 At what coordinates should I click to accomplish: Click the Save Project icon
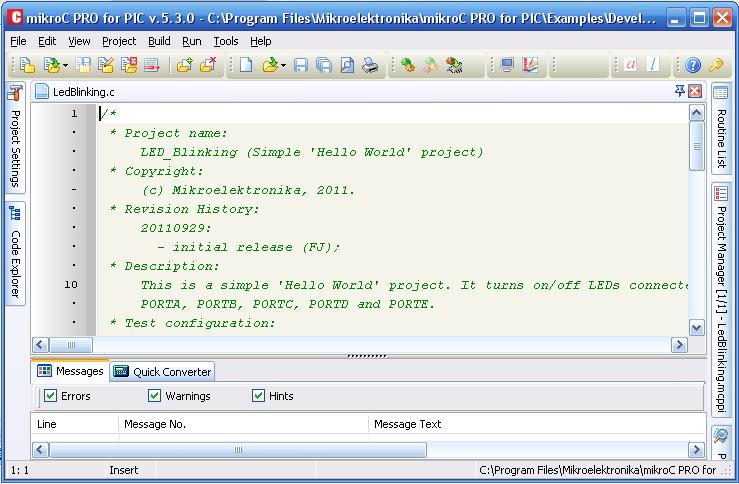(x=83, y=65)
